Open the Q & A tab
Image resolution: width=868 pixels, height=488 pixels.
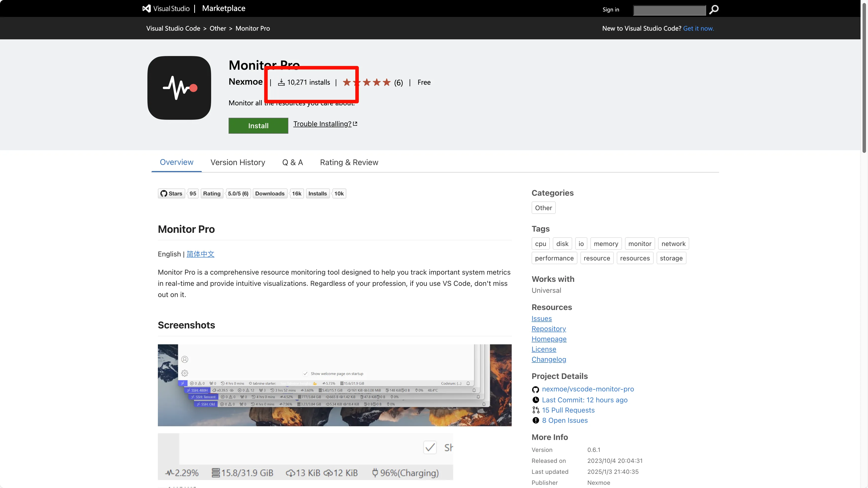293,162
